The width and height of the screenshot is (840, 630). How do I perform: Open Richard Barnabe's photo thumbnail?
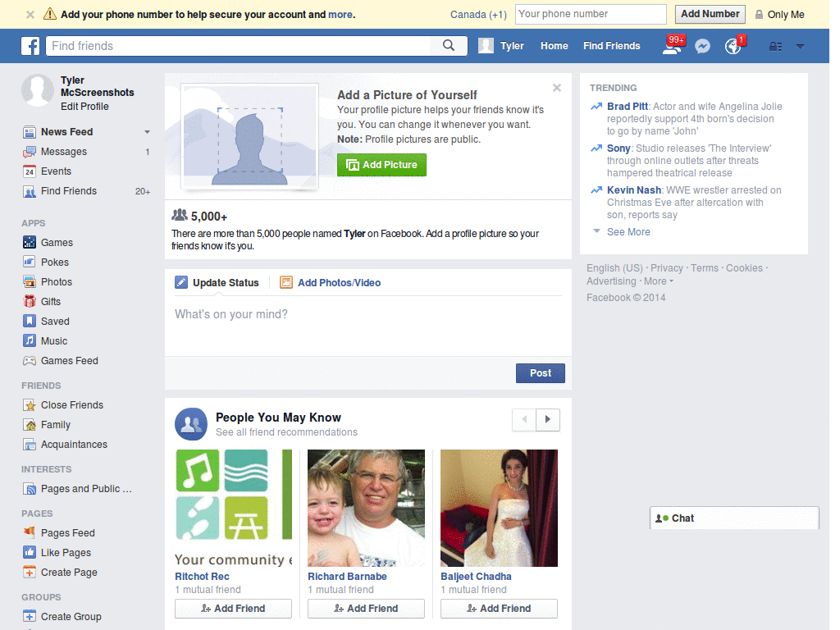pyautogui.click(x=366, y=508)
